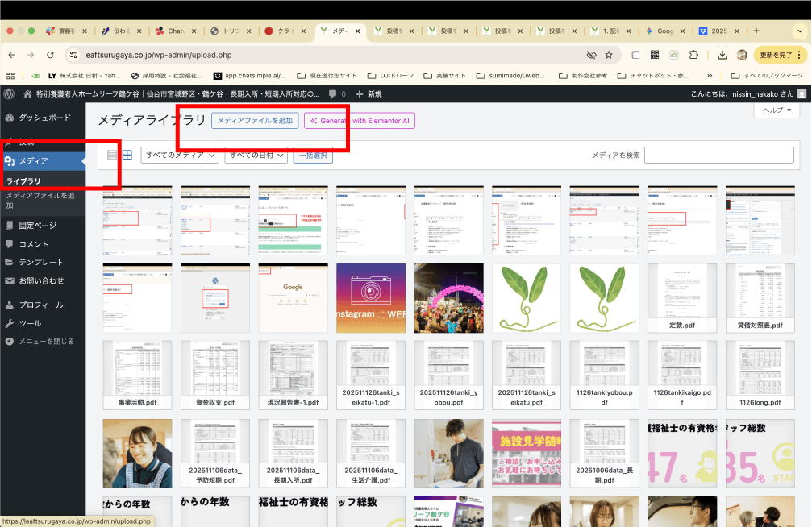The height and width of the screenshot is (527, 812).
Task: Expand the すべての日付 date dropdown
Action: pyautogui.click(x=256, y=155)
